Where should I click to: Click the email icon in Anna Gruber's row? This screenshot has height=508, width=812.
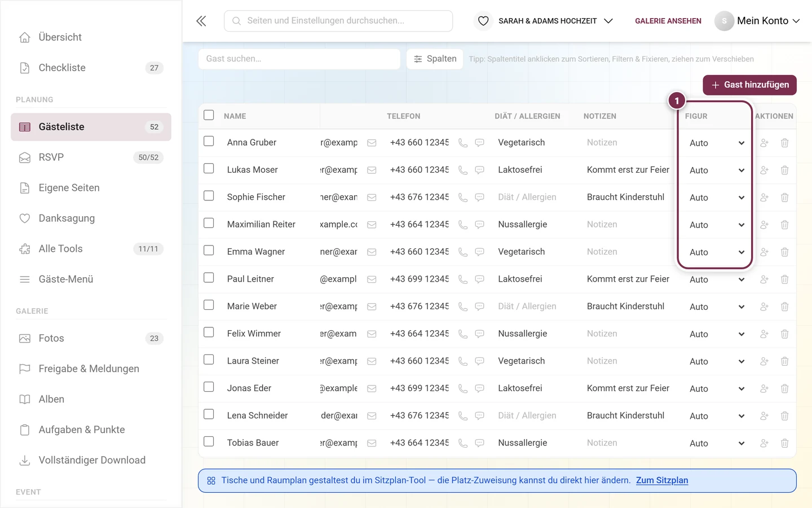coord(372,143)
